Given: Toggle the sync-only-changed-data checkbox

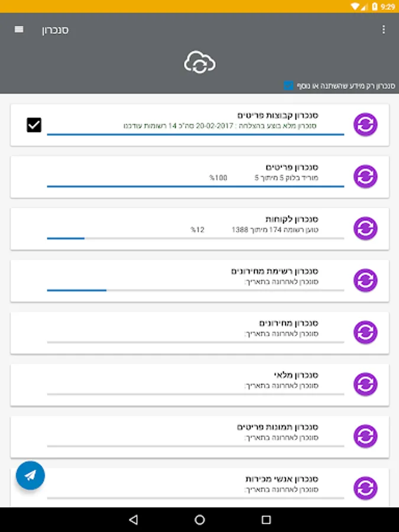Looking at the screenshot, I should (x=288, y=86).
